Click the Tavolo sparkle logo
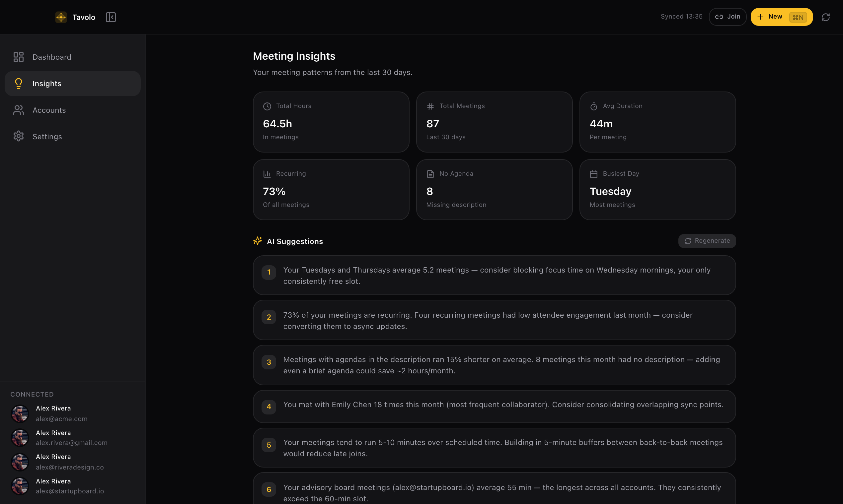 click(61, 17)
